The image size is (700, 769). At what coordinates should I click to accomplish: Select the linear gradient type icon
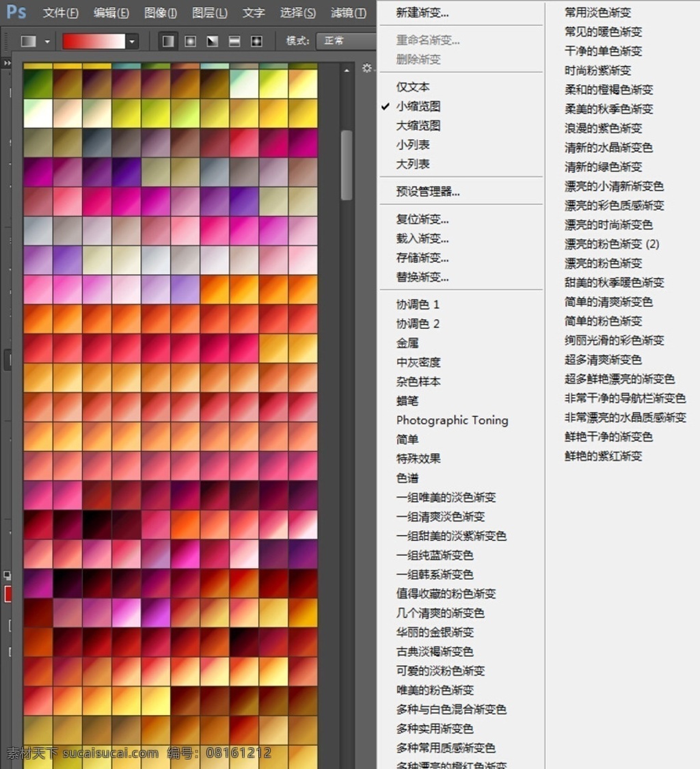click(167, 41)
